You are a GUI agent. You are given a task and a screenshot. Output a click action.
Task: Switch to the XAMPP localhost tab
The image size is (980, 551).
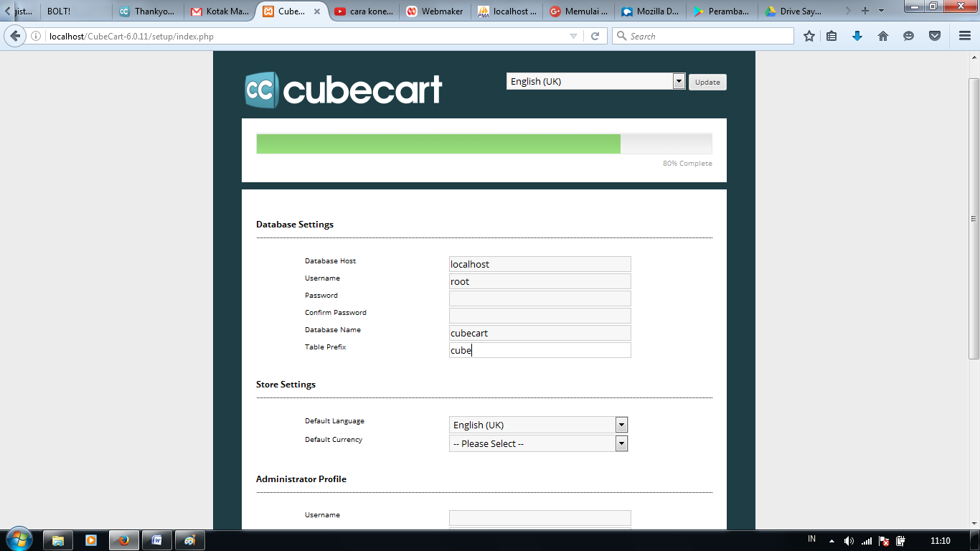click(507, 11)
